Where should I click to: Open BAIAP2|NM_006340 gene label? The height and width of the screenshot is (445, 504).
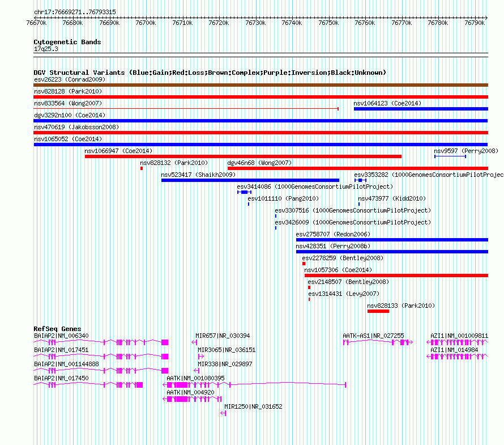(x=61, y=336)
